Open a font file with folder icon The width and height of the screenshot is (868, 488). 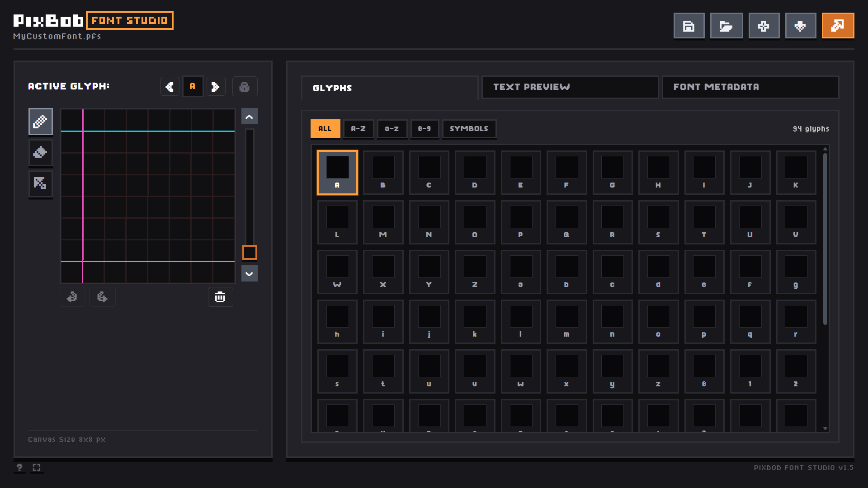pos(726,26)
